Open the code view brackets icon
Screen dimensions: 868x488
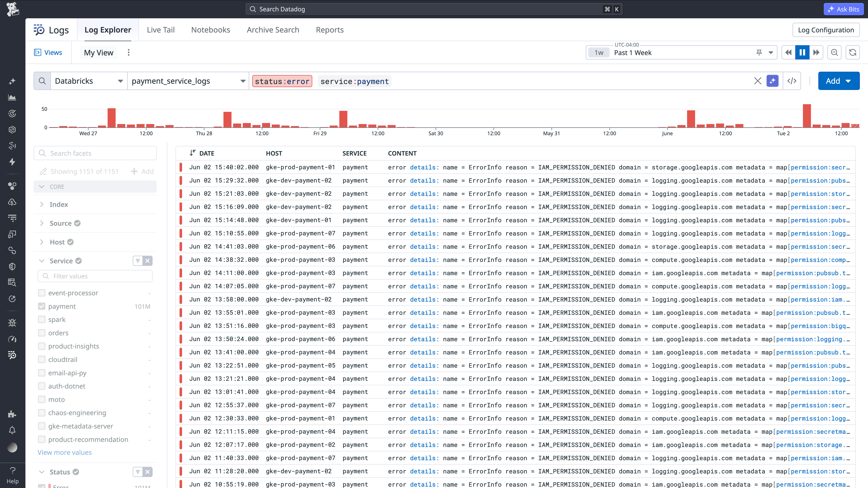point(792,81)
